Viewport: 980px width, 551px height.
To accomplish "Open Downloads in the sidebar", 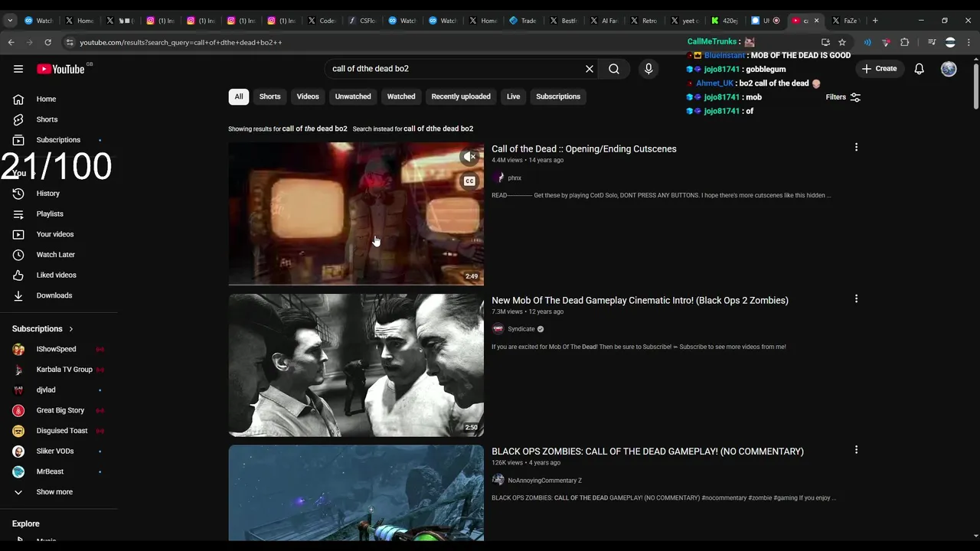I will (54, 295).
